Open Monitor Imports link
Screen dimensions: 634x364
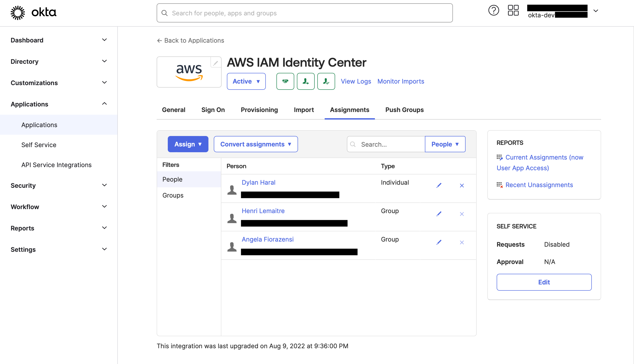point(400,81)
